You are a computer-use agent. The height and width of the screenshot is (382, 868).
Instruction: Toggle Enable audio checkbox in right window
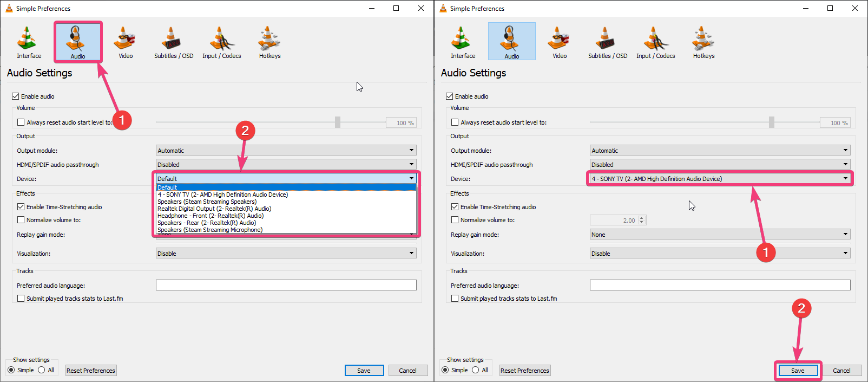[x=449, y=96]
